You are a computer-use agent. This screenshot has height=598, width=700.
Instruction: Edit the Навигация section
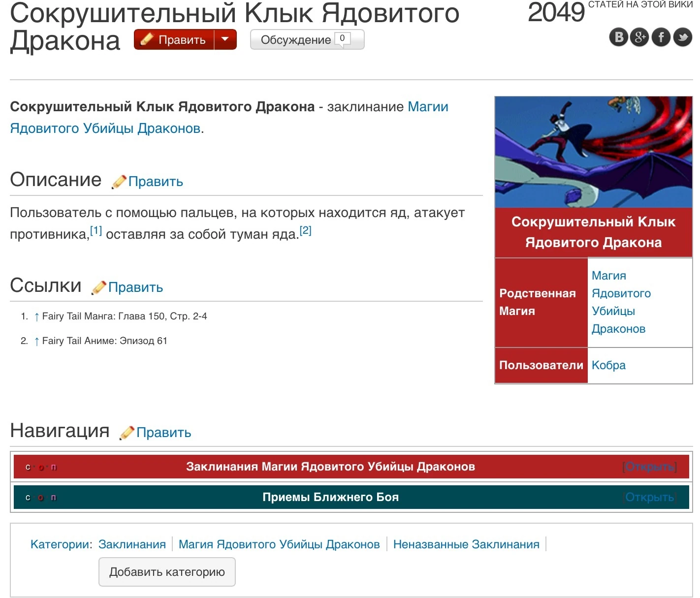pos(163,433)
